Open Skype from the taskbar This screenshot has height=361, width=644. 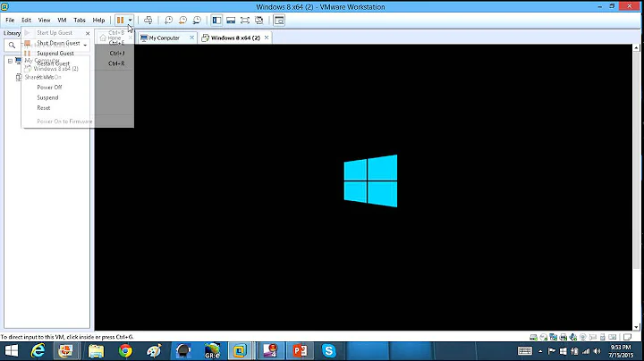tap(329, 351)
